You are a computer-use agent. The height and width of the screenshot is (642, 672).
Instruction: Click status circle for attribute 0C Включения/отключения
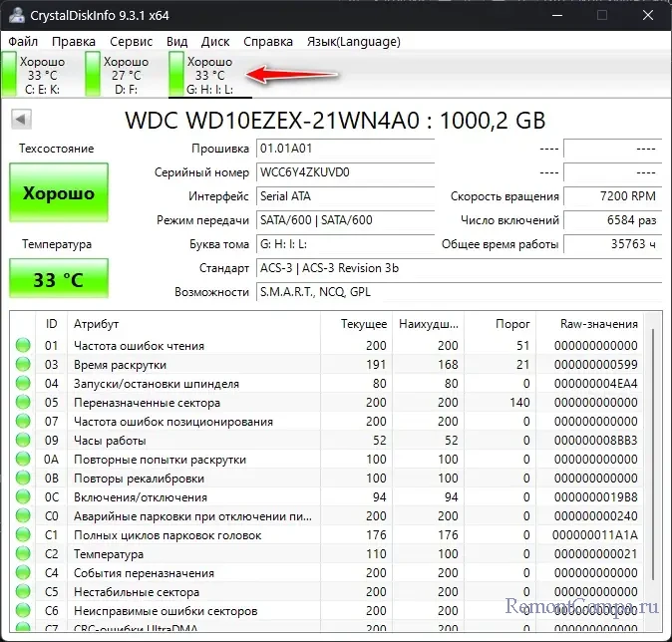click(x=23, y=496)
